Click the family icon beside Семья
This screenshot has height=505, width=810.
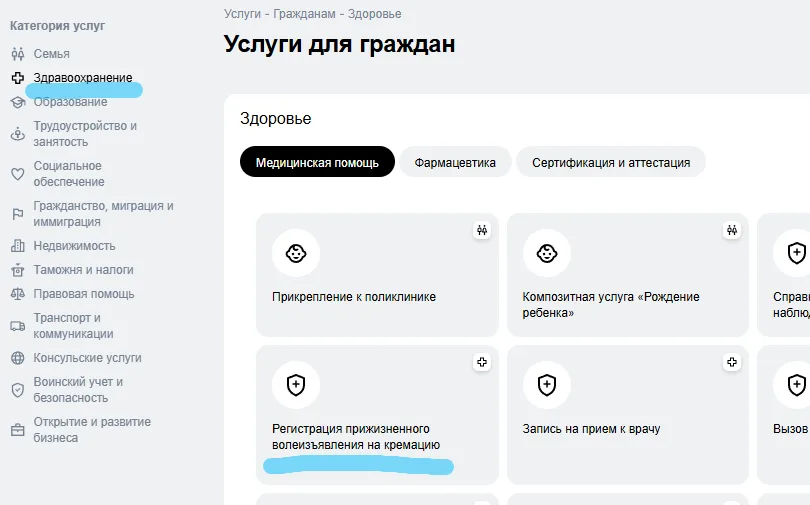coord(18,54)
